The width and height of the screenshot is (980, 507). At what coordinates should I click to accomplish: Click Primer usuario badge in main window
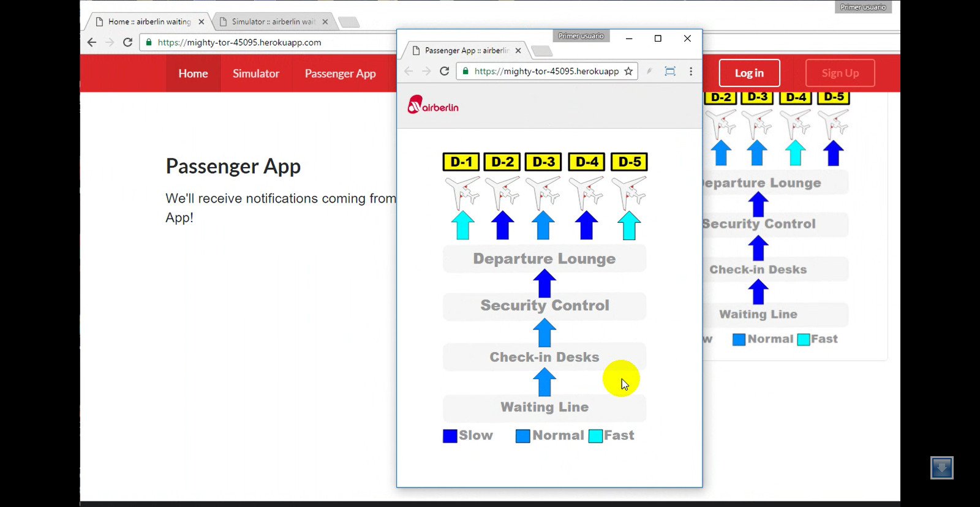(x=863, y=7)
